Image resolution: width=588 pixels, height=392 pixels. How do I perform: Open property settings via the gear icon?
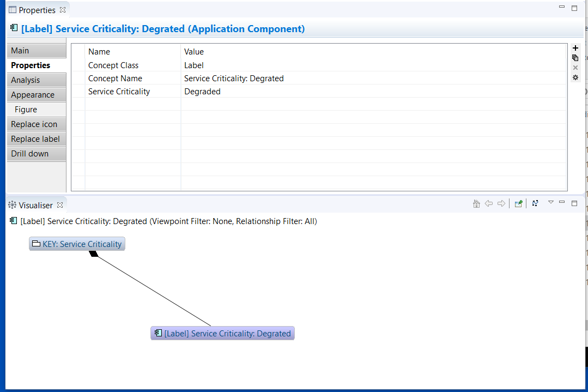(x=575, y=78)
